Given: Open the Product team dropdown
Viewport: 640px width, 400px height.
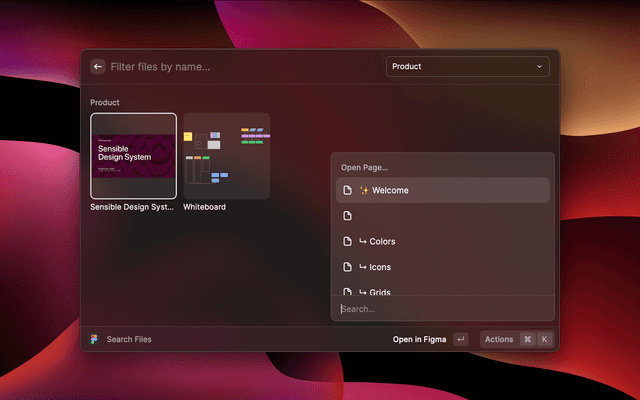Looking at the screenshot, I should (x=466, y=67).
